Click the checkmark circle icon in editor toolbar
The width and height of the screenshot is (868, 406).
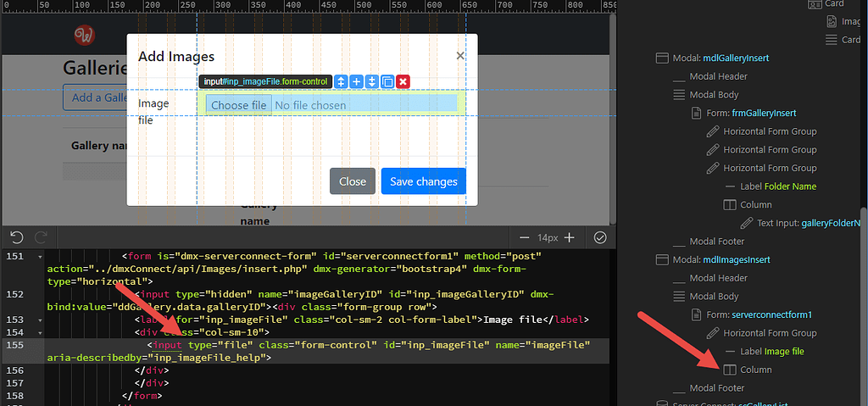pyautogui.click(x=600, y=238)
